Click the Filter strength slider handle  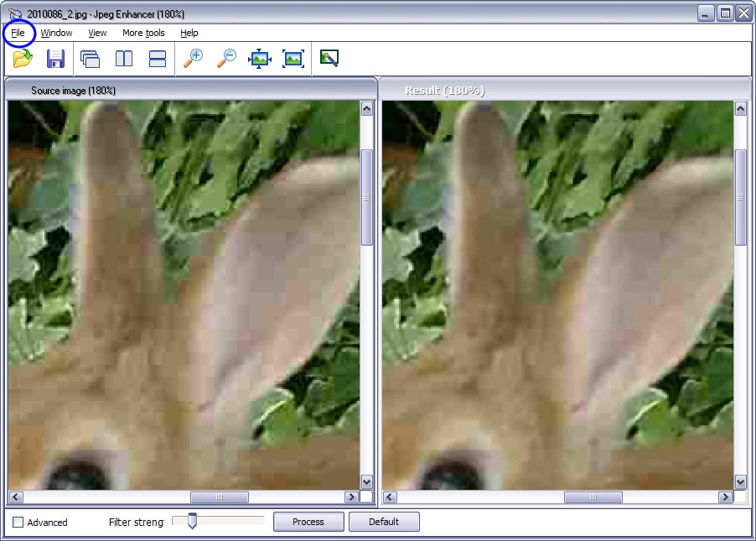tap(192, 522)
